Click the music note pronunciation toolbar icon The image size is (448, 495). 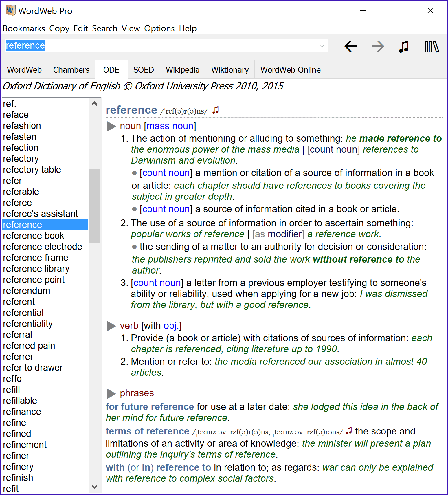pos(404,46)
